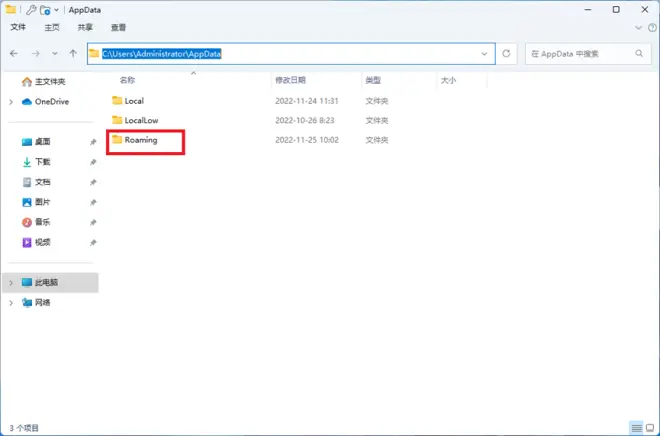This screenshot has width=660, height=436.
Task: Expand the 网络 tree node
Action: tap(11, 303)
